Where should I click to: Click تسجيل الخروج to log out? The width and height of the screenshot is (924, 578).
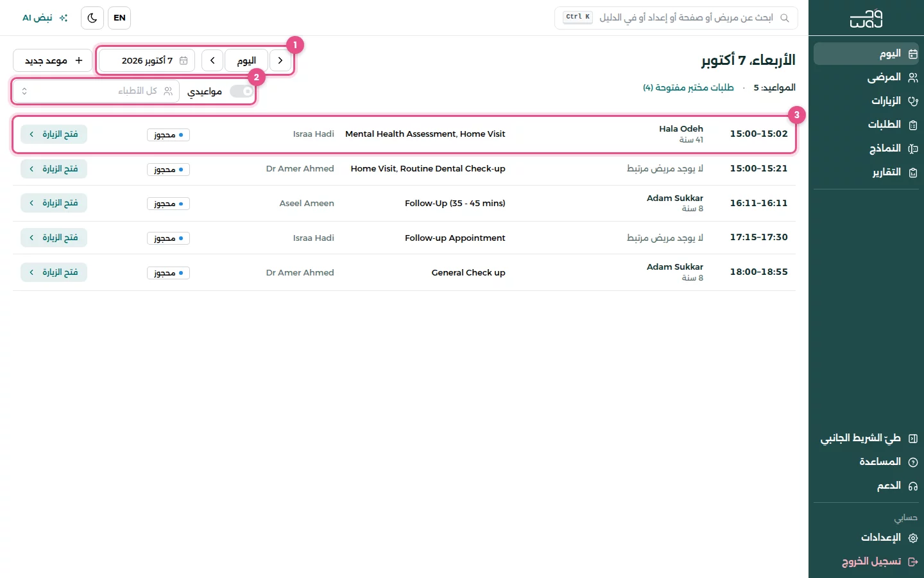[866, 561]
